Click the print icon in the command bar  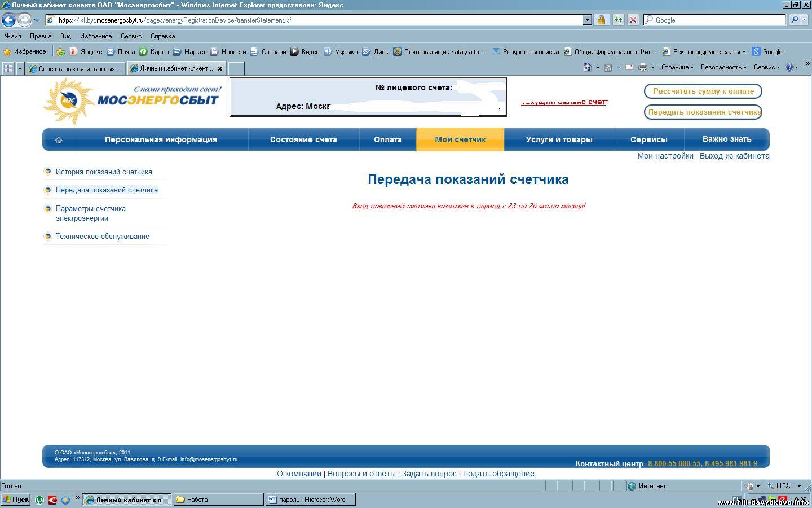(x=642, y=67)
